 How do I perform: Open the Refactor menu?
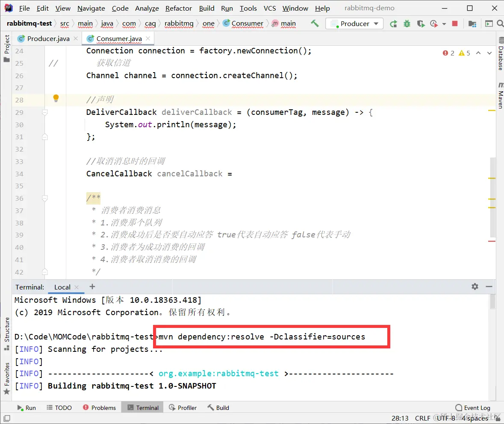pos(178,9)
